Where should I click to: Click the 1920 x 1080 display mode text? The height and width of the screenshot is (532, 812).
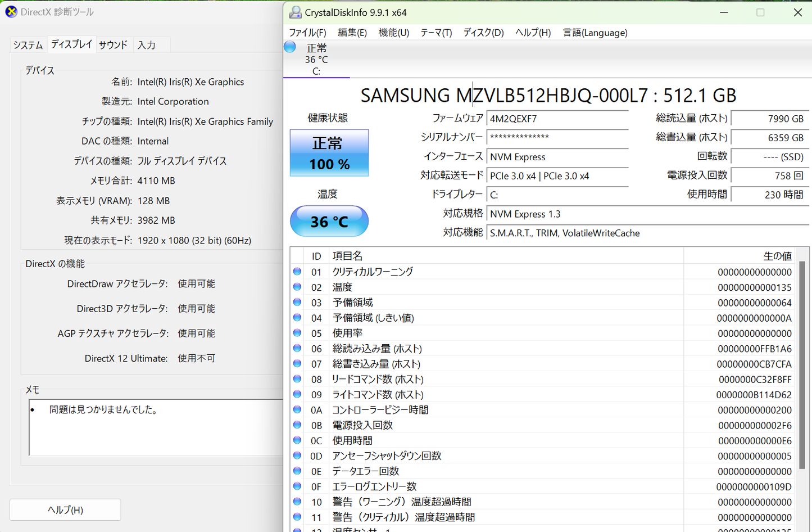(194, 241)
